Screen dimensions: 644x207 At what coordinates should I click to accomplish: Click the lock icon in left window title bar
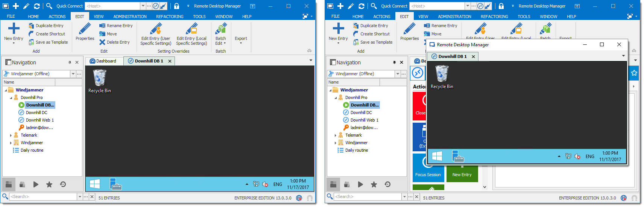click(x=177, y=6)
